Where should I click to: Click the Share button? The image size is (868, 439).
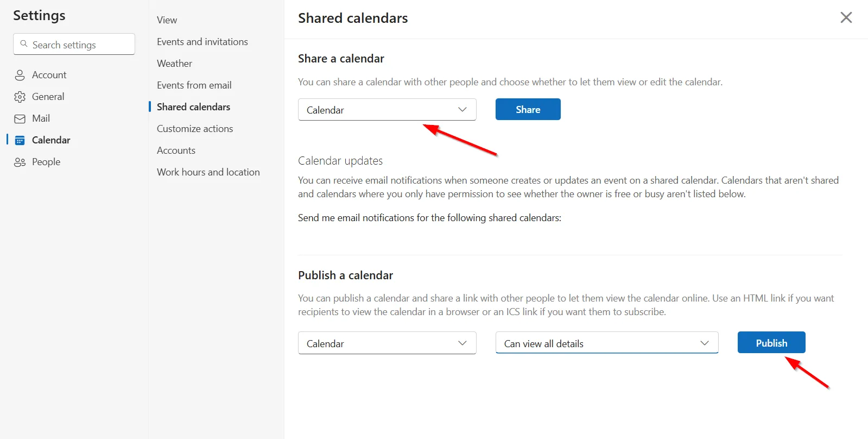pos(527,109)
